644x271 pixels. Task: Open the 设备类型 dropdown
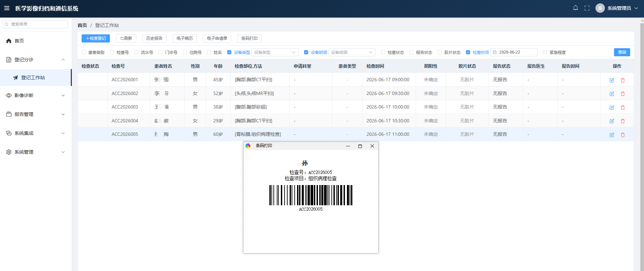pyautogui.click(x=275, y=52)
